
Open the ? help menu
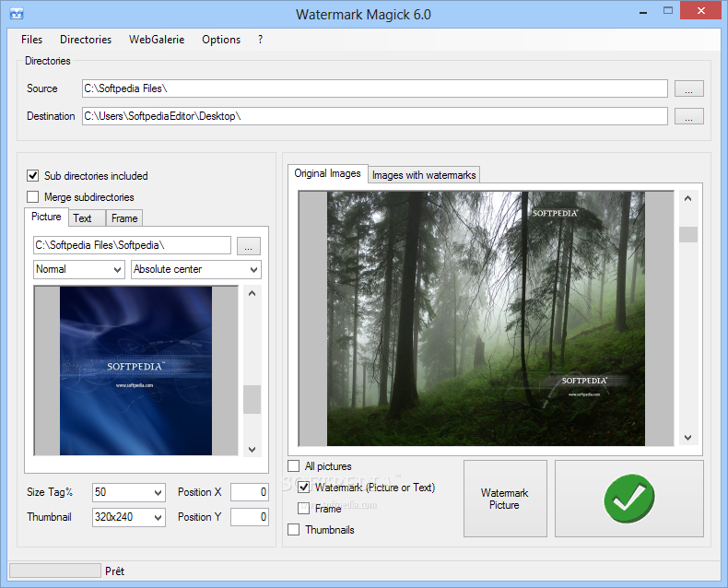tap(260, 40)
